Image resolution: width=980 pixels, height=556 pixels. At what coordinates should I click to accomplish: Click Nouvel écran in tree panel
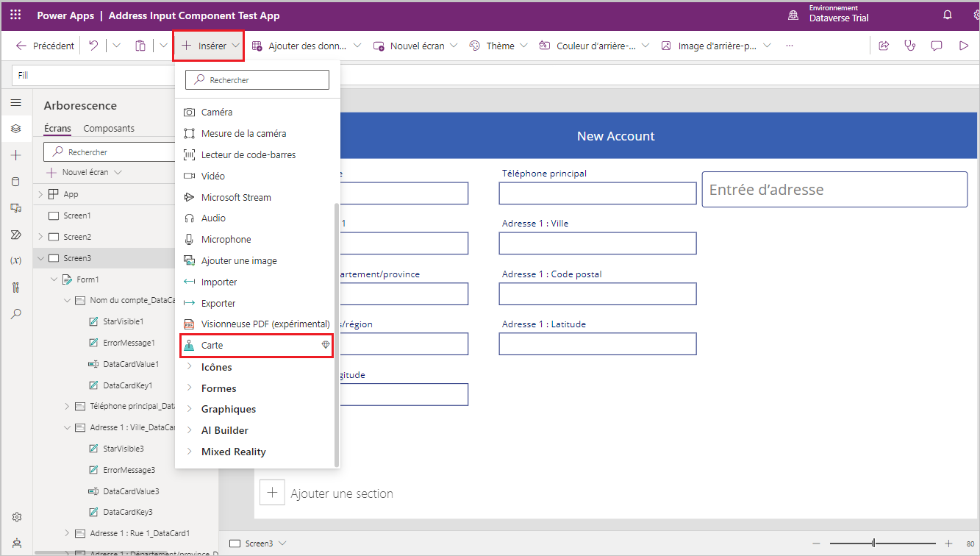83,172
